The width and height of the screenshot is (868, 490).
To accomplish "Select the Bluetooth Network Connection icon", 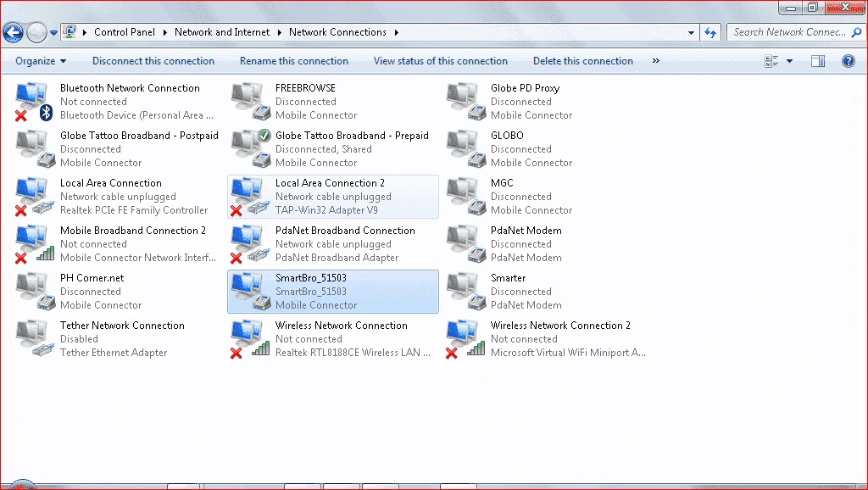I will (x=34, y=102).
